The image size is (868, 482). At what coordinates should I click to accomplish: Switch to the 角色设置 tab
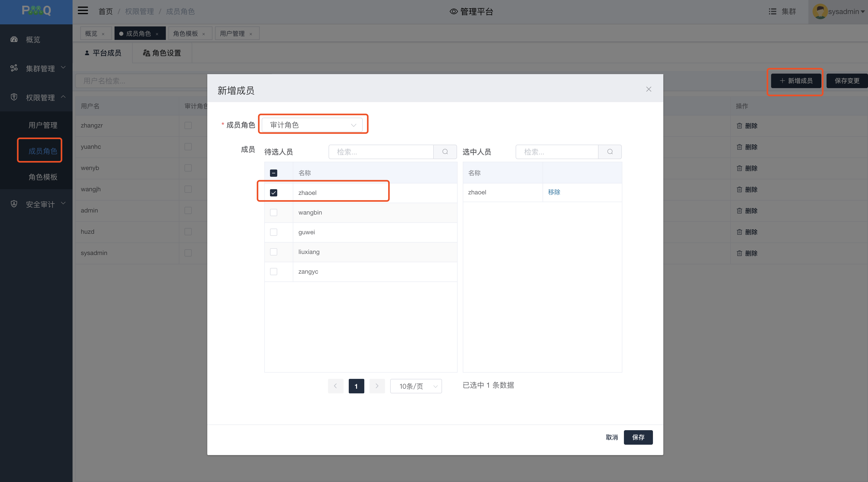[162, 53]
